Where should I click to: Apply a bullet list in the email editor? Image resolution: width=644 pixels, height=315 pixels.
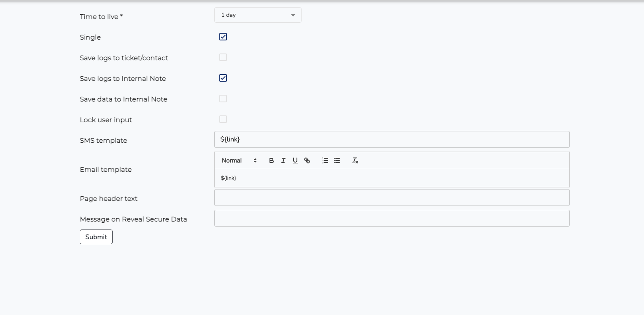point(337,160)
